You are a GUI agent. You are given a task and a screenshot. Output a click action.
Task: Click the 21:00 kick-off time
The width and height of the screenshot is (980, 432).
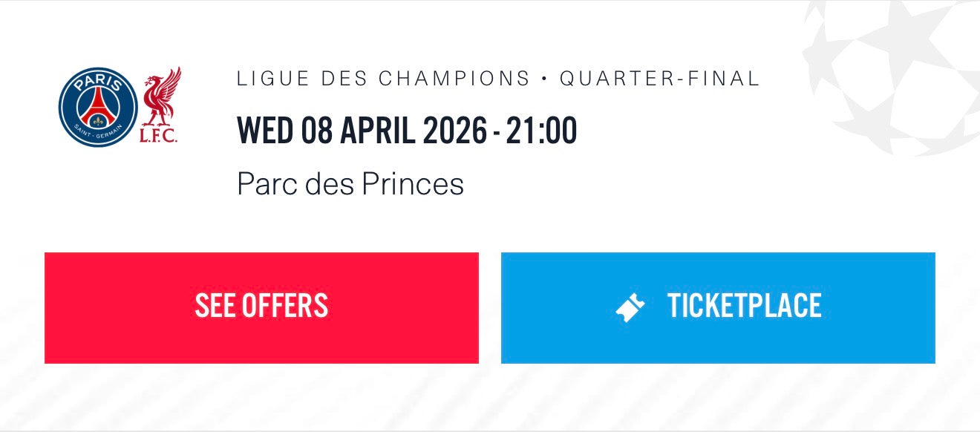pyautogui.click(x=541, y=132)
